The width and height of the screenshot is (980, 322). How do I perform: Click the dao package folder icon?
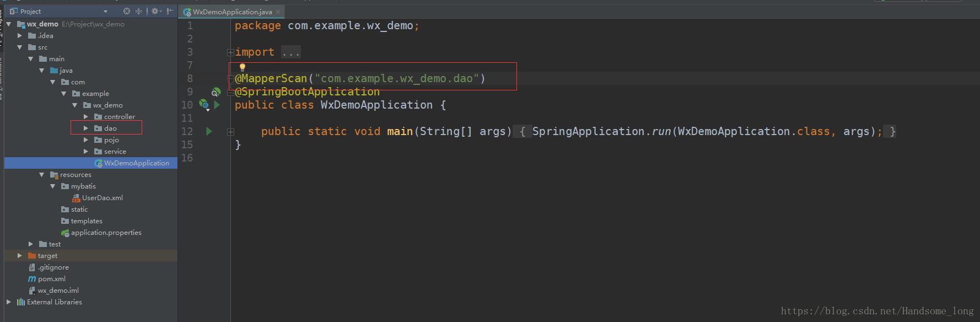[x=98, y=128]
